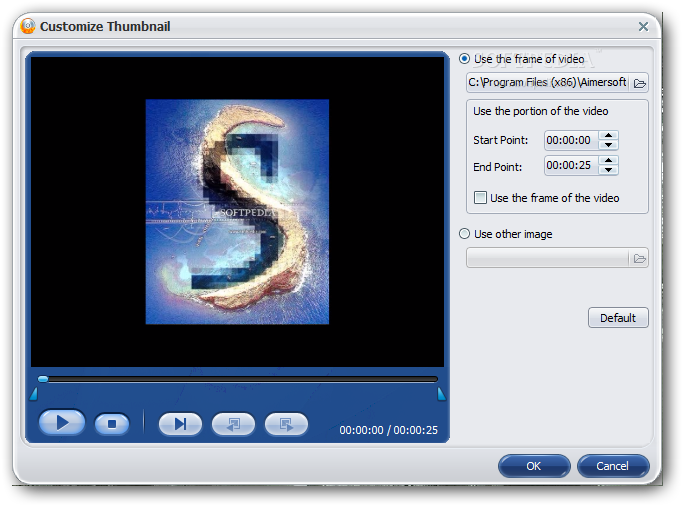The image size is (683, 506).
Task: Click the video preview image
Action: coord(237,212)
